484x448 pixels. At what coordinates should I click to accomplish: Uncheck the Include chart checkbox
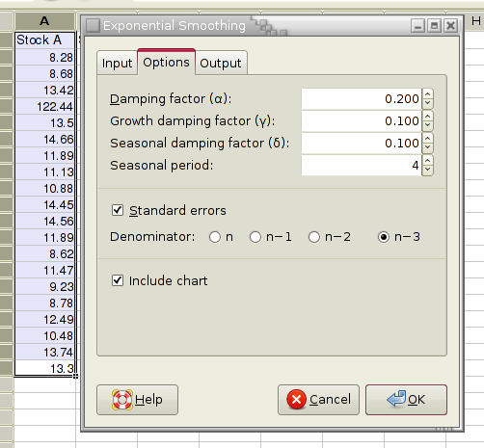pyautogui.click(x=118, y=280)
